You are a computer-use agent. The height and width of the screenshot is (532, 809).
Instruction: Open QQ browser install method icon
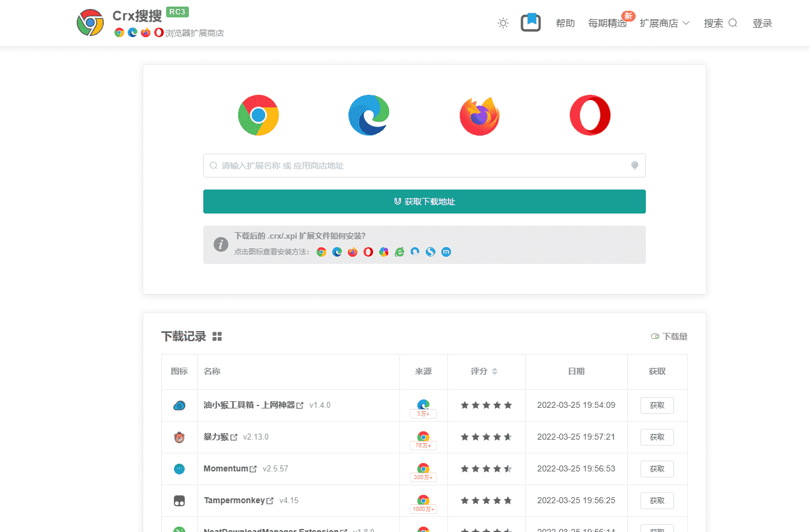(415, 252)
